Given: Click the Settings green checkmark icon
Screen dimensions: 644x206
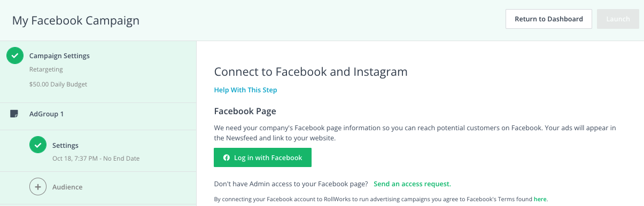Looking at the screenshot, I should pos(38,145).
